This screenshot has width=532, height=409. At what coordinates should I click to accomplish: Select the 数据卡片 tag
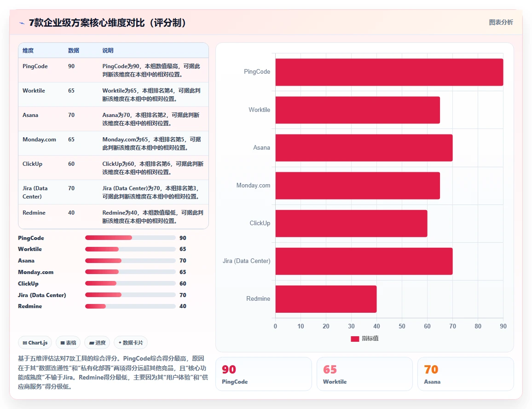point(131,343)
